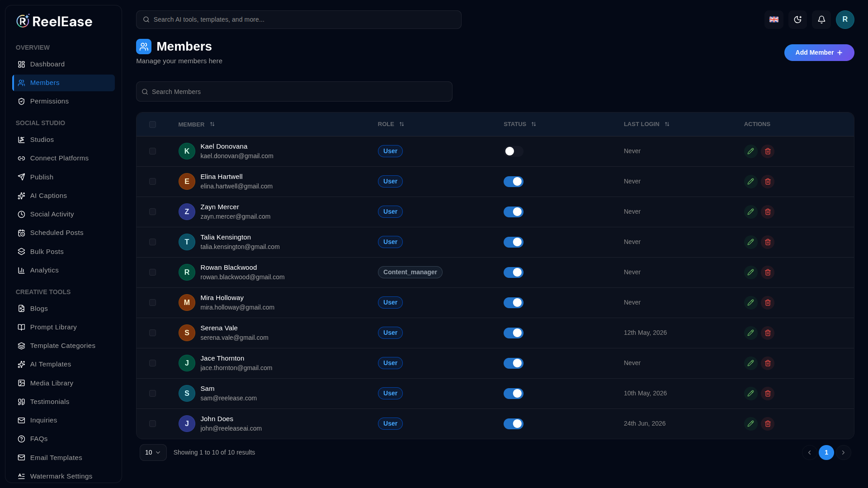Open Prompt Library
This screenshot has width=868, height=488.
click(63, 327)
